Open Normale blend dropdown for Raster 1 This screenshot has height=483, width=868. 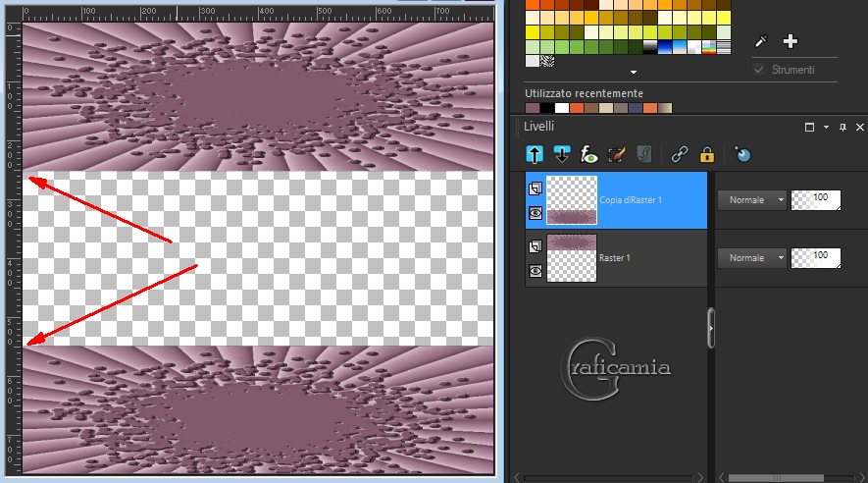coord(751,258)
